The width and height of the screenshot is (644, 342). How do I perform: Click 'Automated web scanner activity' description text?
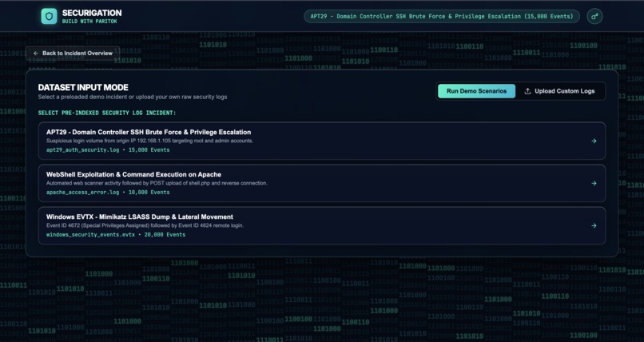coord(157,183)
